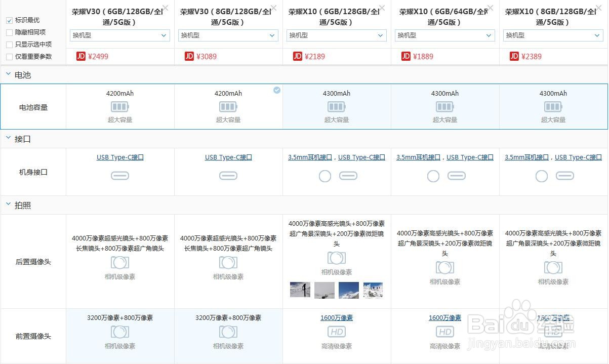The image size is (609, 364).
Task: Click rear camera icon in 荣耀V30 6GB column
Action: point(120,262)
